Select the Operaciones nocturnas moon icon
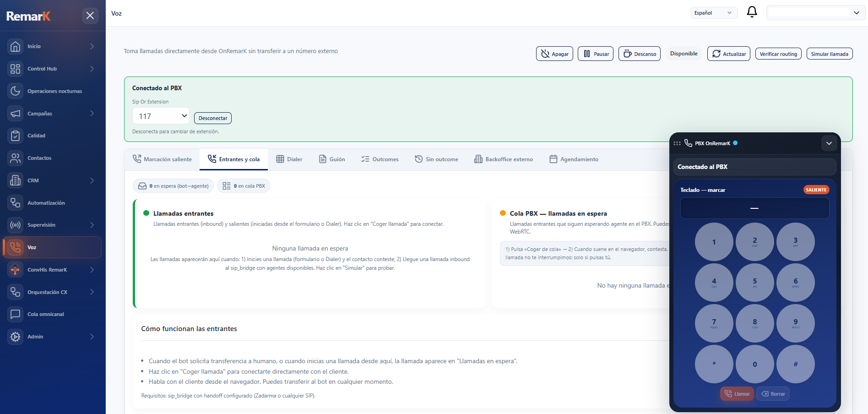Viewport: 868px width, 414px height. 15,91
